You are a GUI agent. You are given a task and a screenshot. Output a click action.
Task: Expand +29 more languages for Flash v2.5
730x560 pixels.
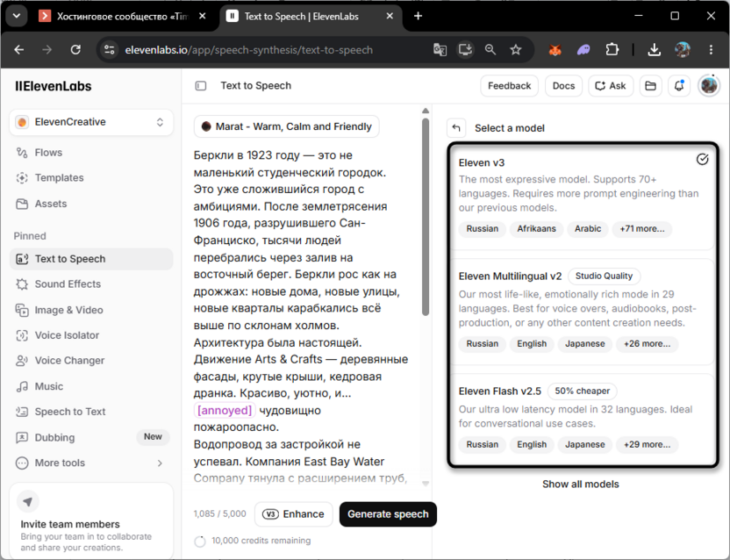click(648, 444)
